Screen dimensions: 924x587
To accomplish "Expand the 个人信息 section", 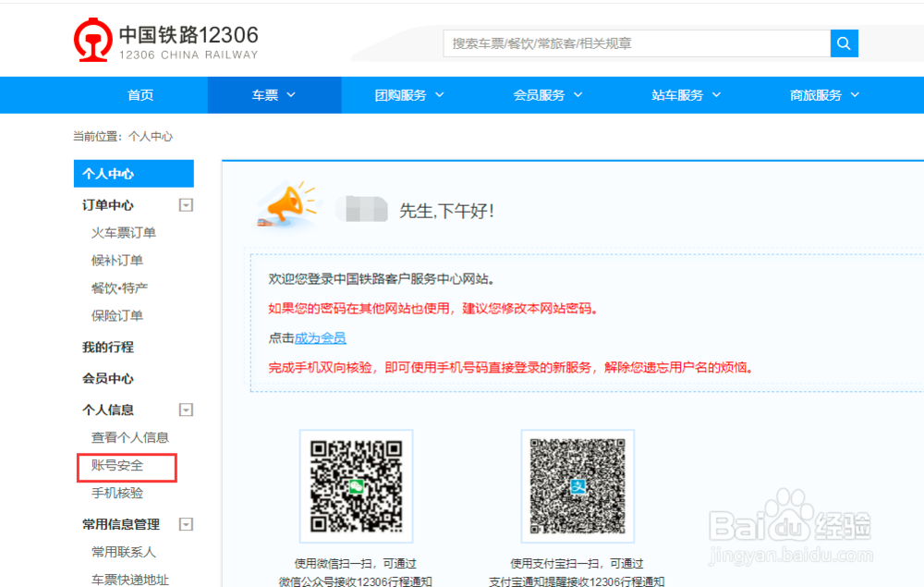I will point(185,410).
